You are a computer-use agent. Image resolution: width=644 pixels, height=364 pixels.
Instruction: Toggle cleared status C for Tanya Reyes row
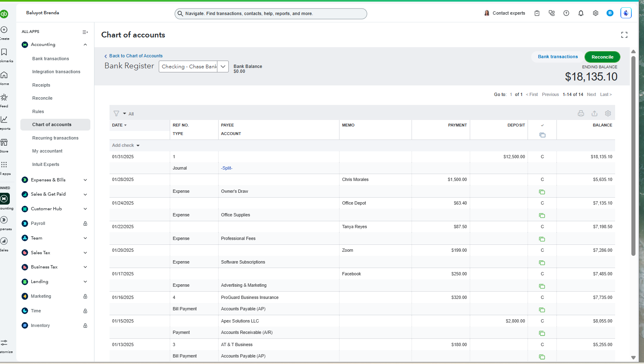point(542,227)
